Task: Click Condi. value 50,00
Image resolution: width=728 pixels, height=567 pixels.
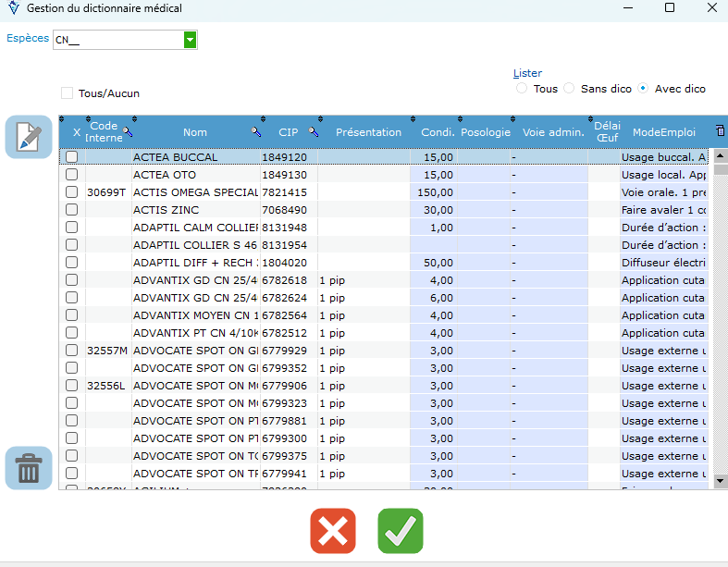Action: 433,263
